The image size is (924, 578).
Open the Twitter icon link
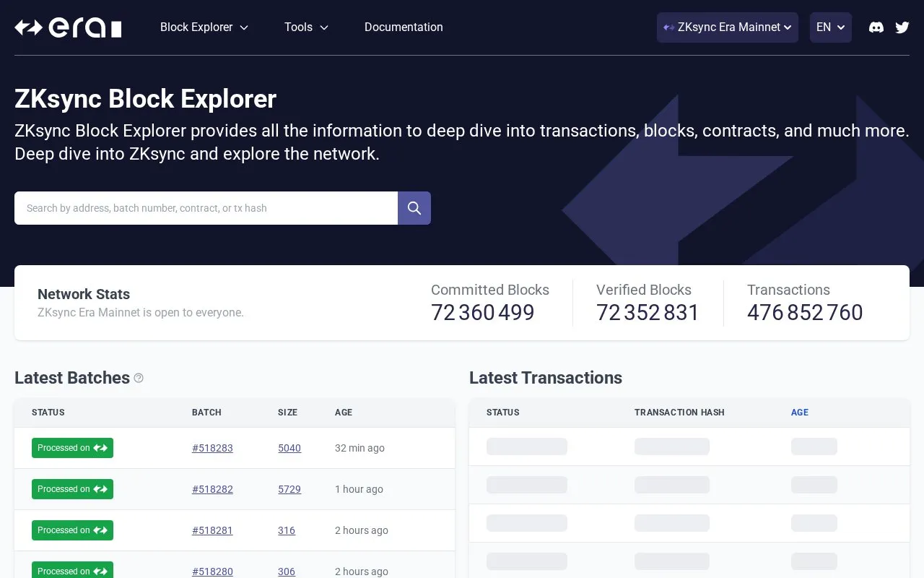point(902,27)
